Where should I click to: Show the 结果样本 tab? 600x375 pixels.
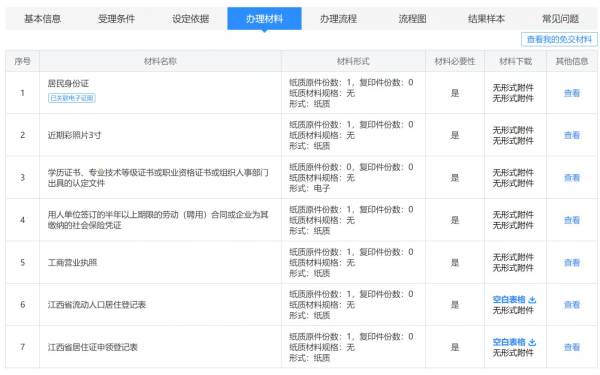[486, 18]
